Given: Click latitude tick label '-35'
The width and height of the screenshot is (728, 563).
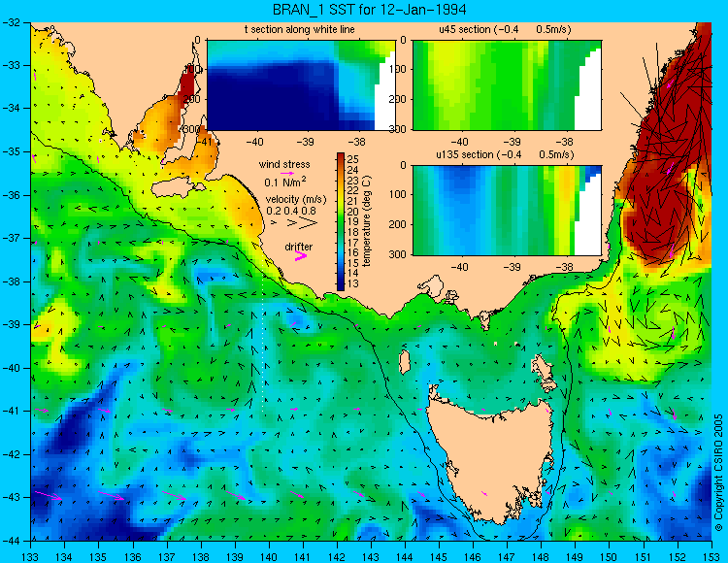Looking at the screenshot, I should [11, 151].
